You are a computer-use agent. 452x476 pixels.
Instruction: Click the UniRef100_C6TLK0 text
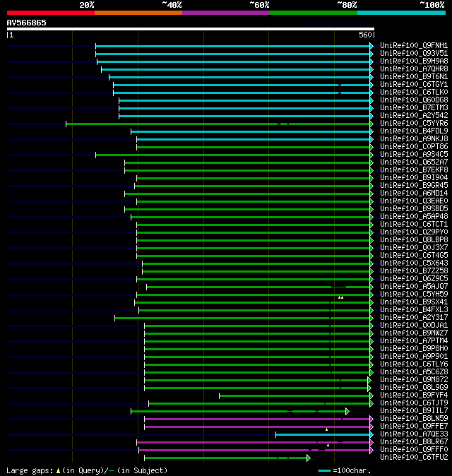point(414,93)
